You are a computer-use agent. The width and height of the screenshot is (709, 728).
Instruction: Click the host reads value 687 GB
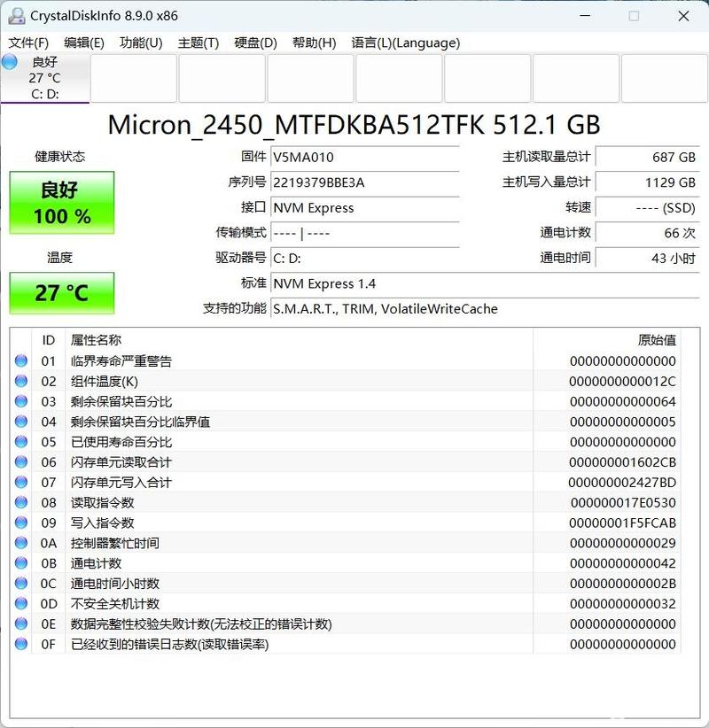click(x=647, y=157)
